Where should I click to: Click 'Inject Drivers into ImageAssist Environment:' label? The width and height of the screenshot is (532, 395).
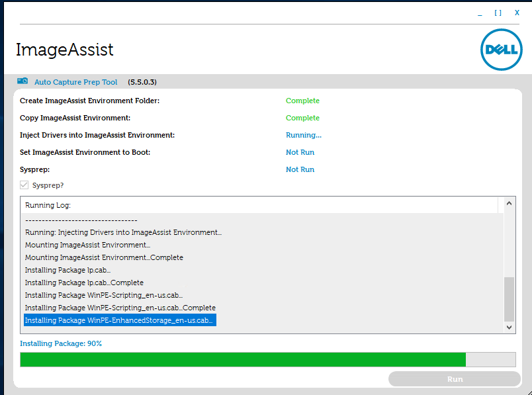[x=97, y=135]
